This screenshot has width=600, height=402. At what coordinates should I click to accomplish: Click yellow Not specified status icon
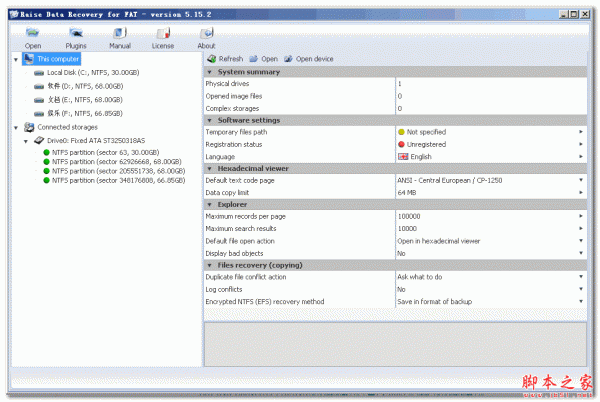pyautogui.click(x=401, y=132)
